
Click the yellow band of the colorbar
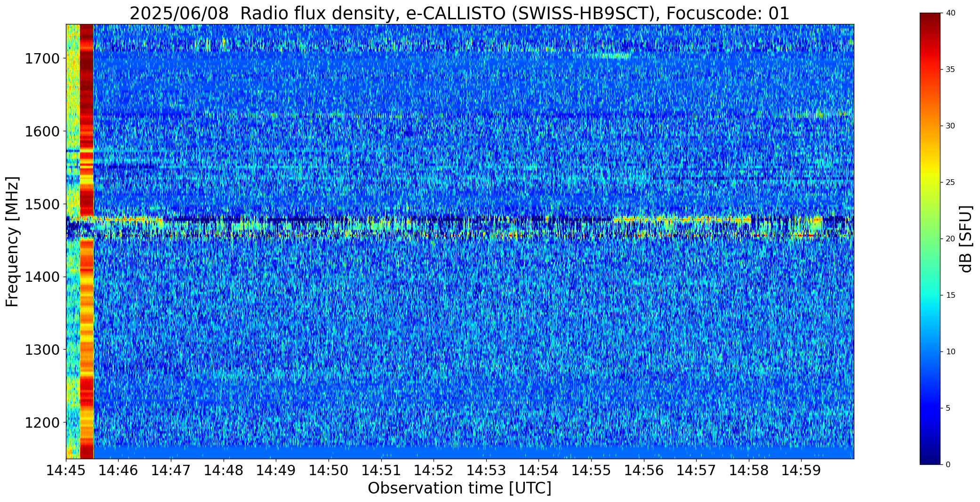(x=931, y=176)
